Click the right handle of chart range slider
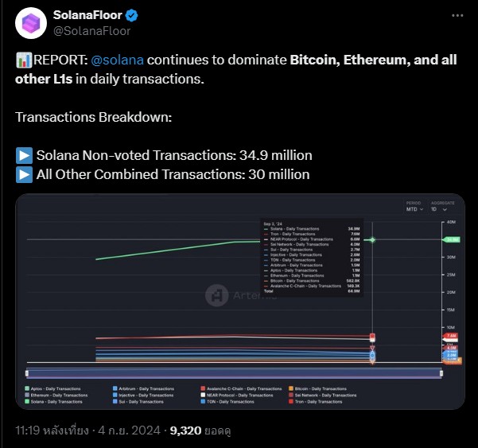 [x=441, y=373]
